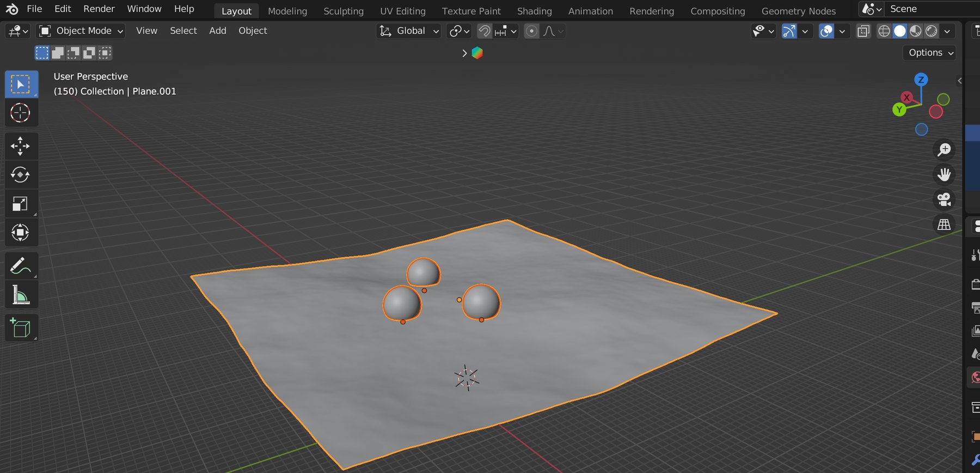Screen dimensions: 980x473
Task: Select the Intersect selection mode icon
Action: tap(105, 53)
